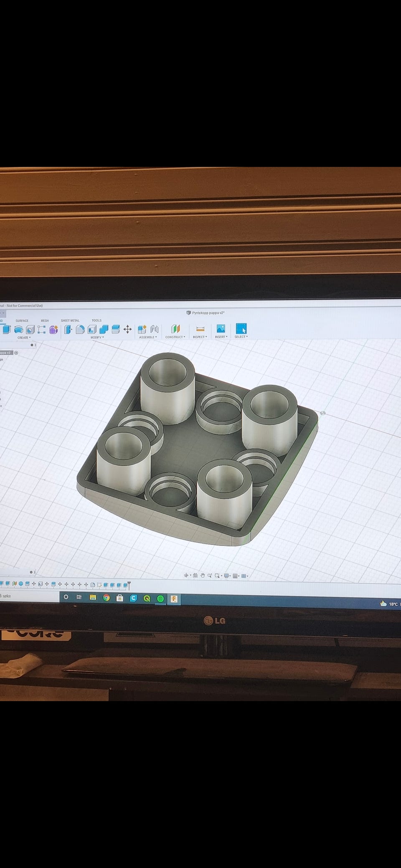The height and width of the screenshot is (868, 401).
Task: Click the Zoom icon in navigation bar
Action: [x=209, y=575]
